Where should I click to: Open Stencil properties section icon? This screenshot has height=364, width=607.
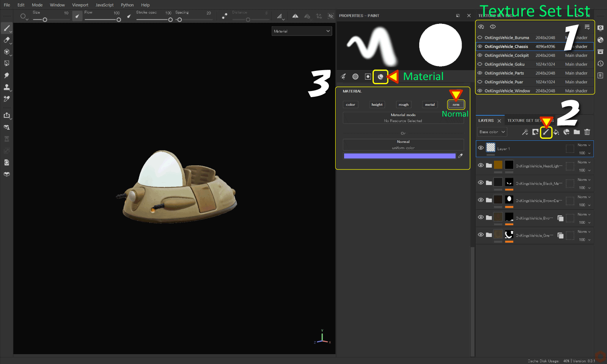[368, 77]
